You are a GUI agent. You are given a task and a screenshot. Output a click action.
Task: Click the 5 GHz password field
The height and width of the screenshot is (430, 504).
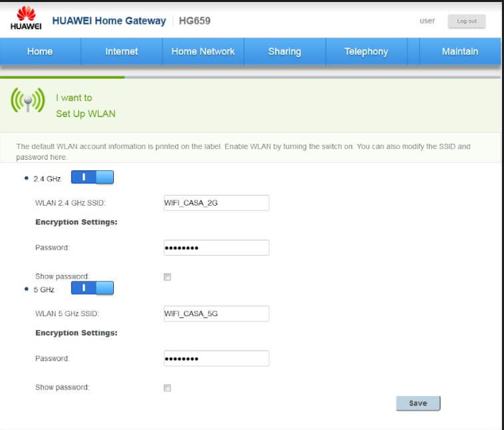[x=216, y=358]
